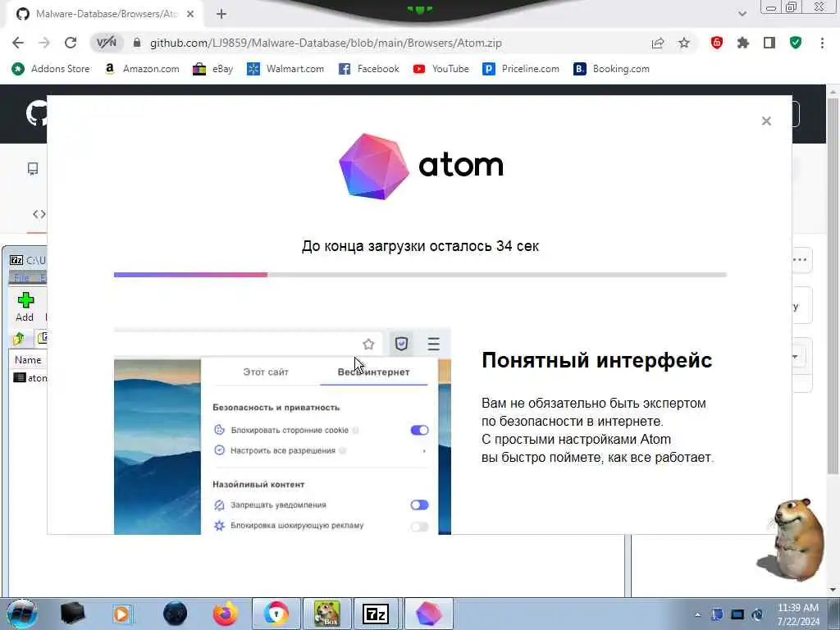Reload the page with the refresh icon

pyautogui.click(x=71, y=43)
